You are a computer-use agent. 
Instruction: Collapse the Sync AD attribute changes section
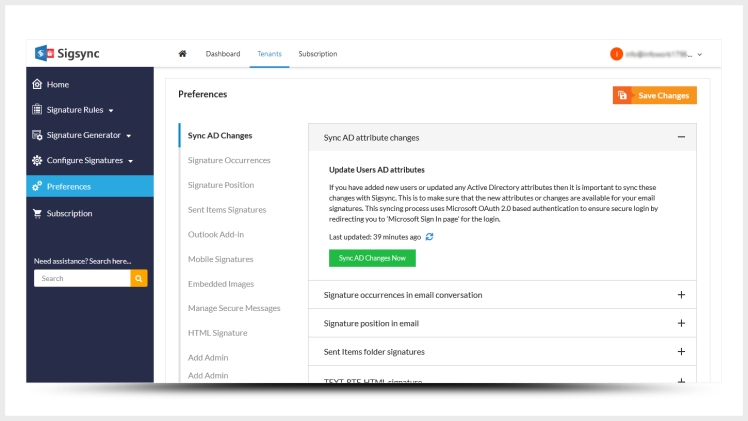680,137
